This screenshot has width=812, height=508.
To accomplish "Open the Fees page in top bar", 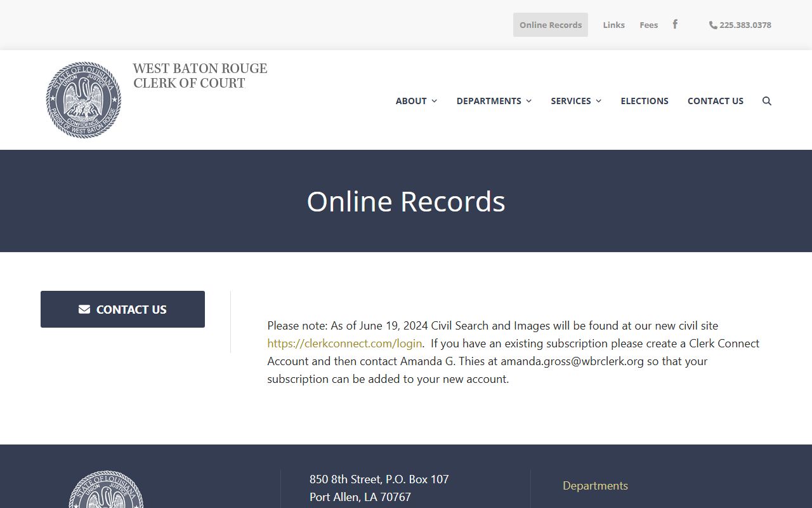I will click(x=649, y=25).
